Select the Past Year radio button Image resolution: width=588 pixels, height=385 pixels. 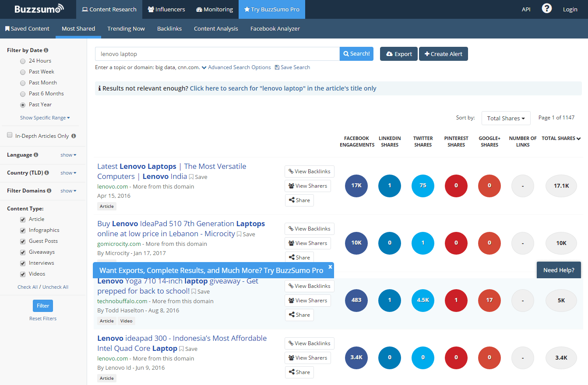click(23, 105)
